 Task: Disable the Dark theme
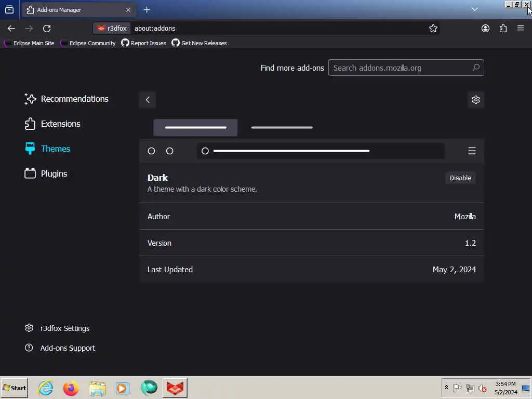[460, 178]
